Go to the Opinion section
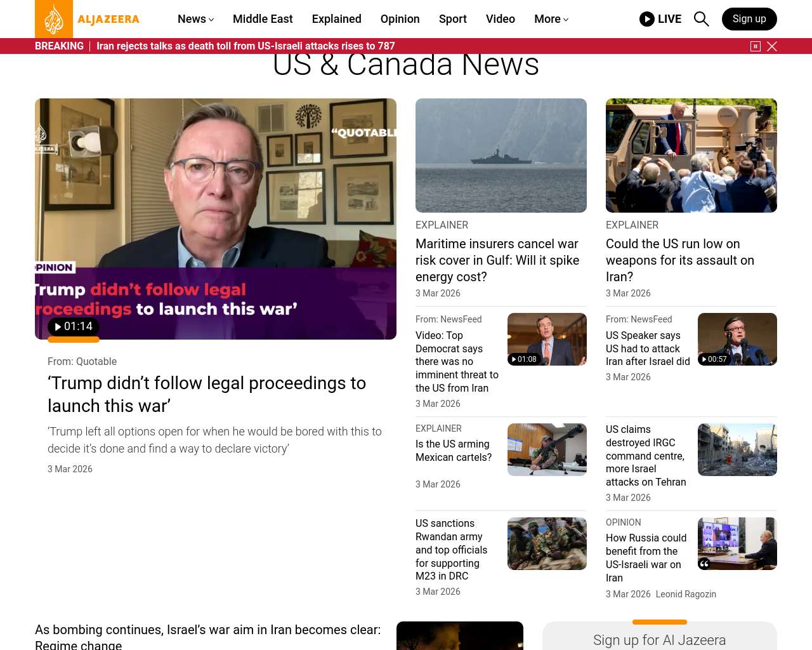Screen dimensions: 812x650 (400, 19)
